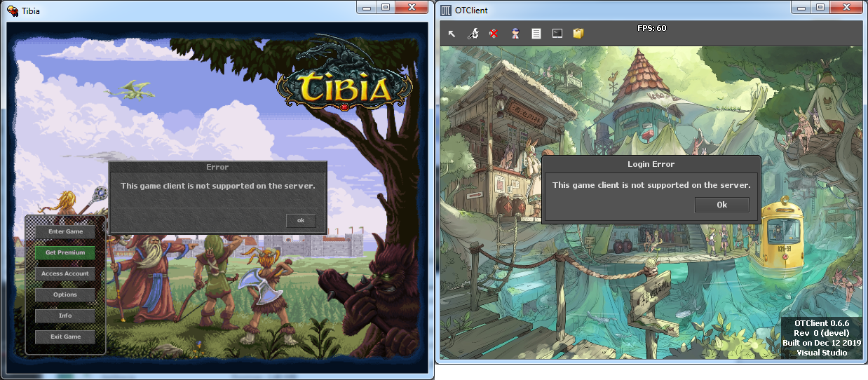868x380 pixels.
Task: Click error message text in Tibia dialog
Action: 217,186
